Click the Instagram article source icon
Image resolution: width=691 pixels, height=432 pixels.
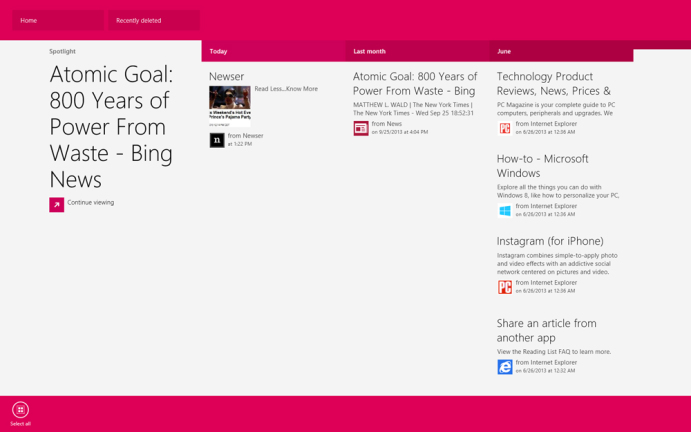(x=505, y=287)
